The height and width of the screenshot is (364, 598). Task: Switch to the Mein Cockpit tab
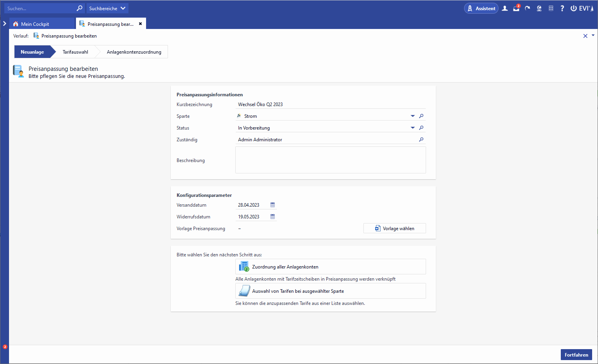click(35, 24)
